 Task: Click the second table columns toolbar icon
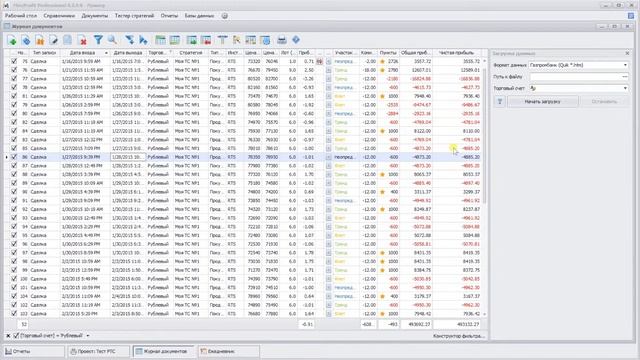[x=175, y=40]
